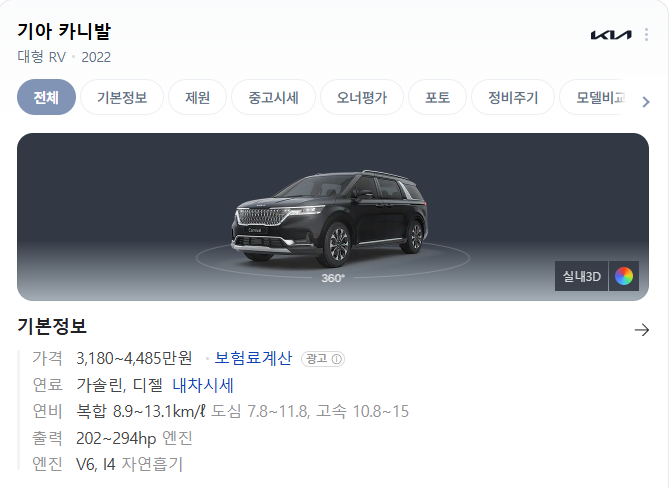Go to the 중고시세 tab
This screenshot has height=488, width=669.
coord(273,97)
